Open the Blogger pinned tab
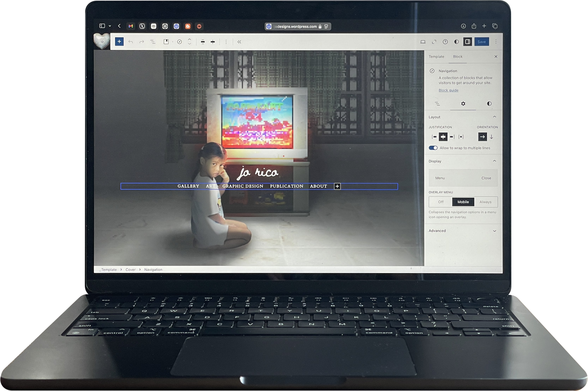588x391 pixels. click(188, 26)
